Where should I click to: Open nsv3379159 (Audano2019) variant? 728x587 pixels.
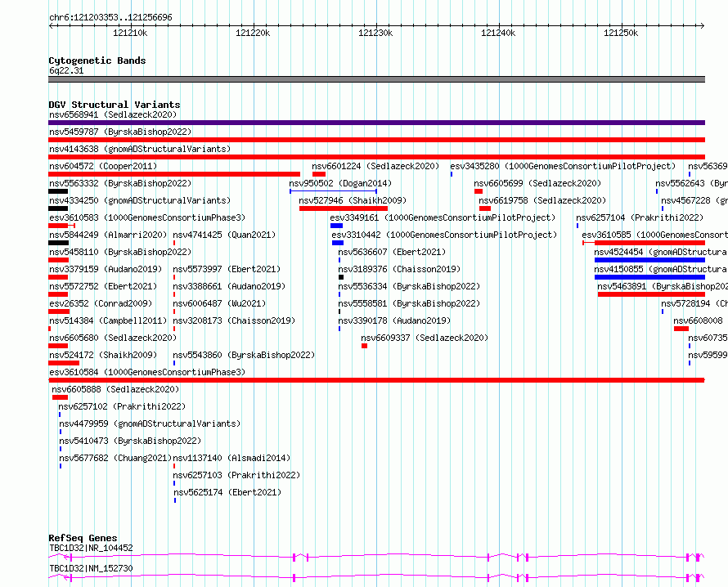106,269
